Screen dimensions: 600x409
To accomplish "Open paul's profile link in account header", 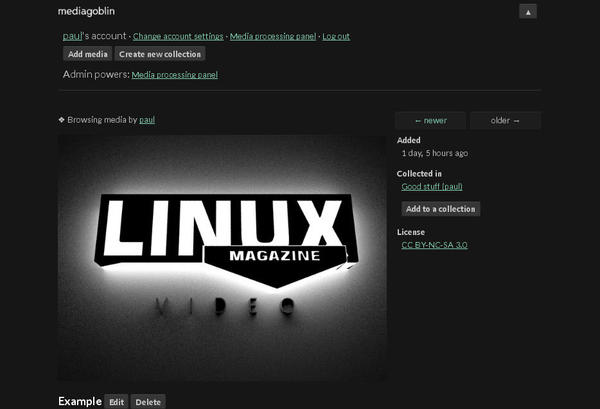I will click(72, 36).
